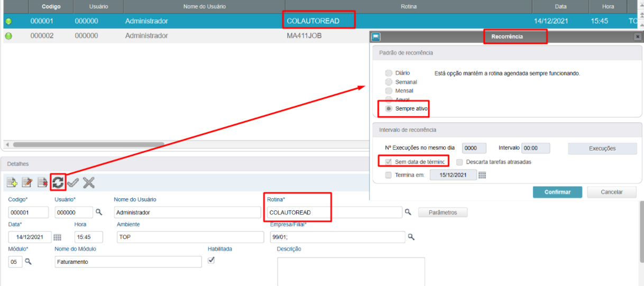This screenshot has height=286, width=644.
Task: Click the edit schedule pencil icon
Action: [27, 183]
